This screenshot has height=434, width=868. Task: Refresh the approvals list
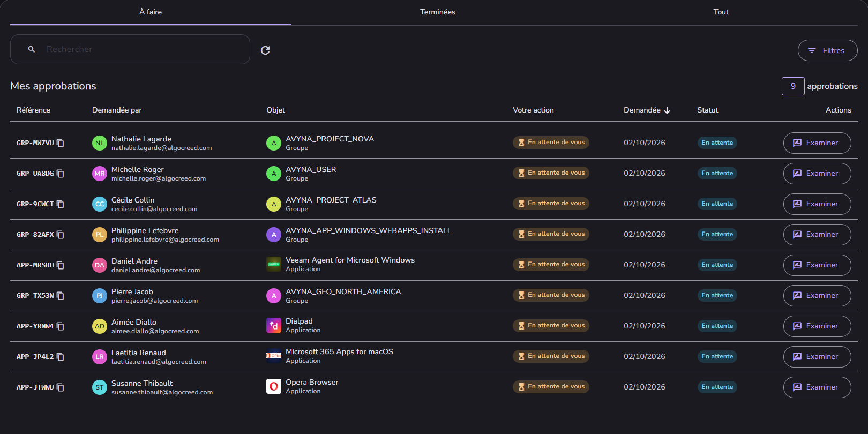point(265,50)
